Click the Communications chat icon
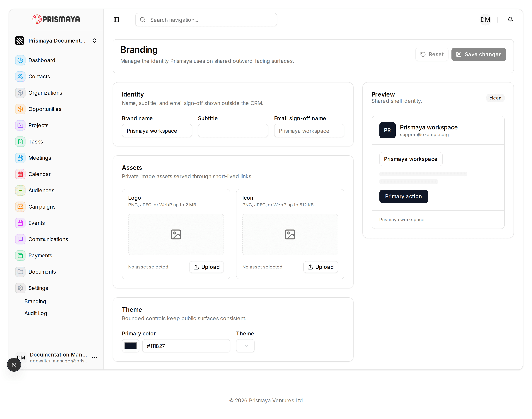The image size is (532, 419). [x=20, y=239]
